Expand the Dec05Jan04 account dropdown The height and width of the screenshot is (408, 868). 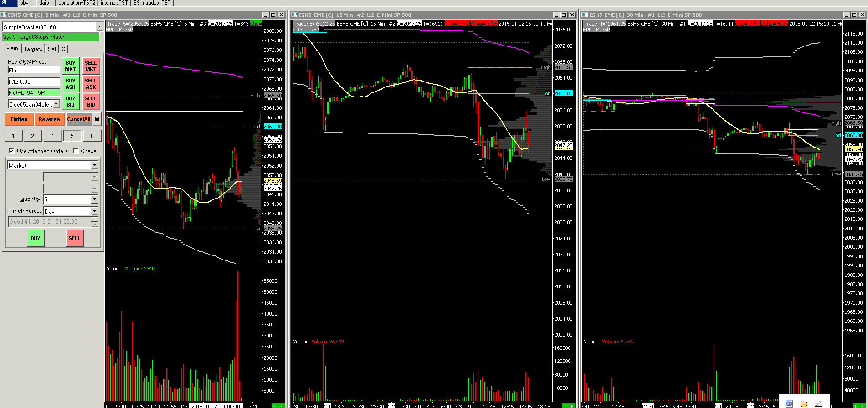(x=56, y=104)
